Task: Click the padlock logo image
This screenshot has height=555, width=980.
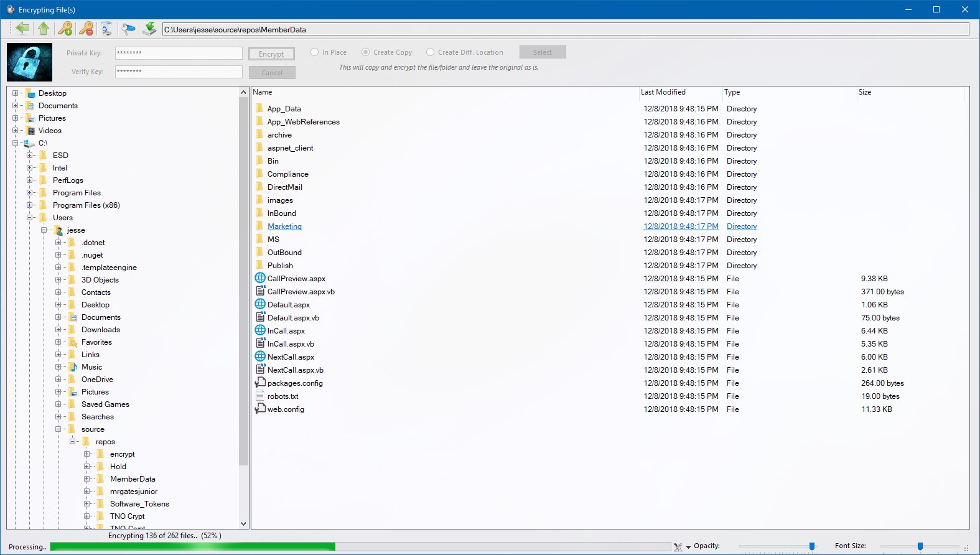Action: [30, 62]
